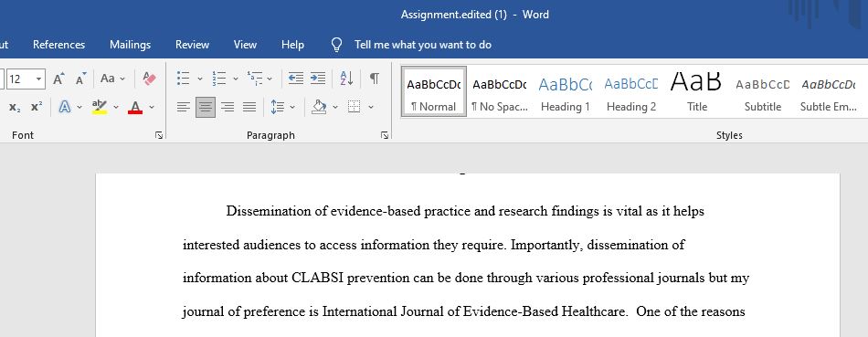
Task: Click the word 'Importantly' in the paragraph
Action: [546, 245]
